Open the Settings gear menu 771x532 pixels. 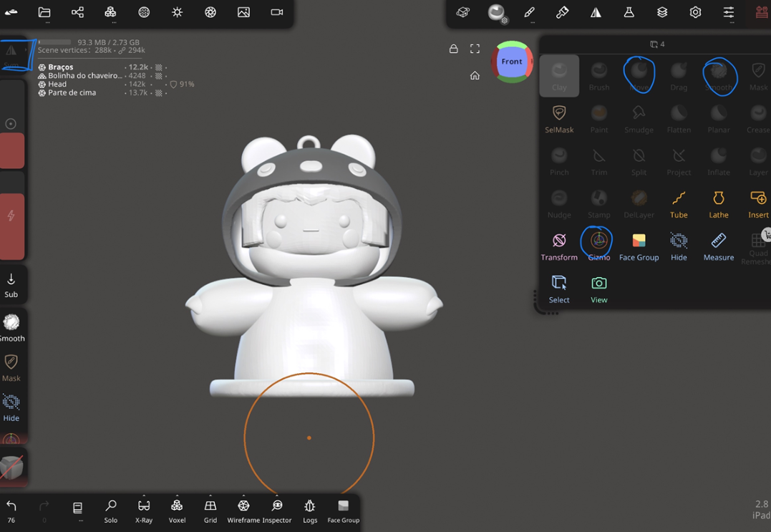tap(695, 12)
